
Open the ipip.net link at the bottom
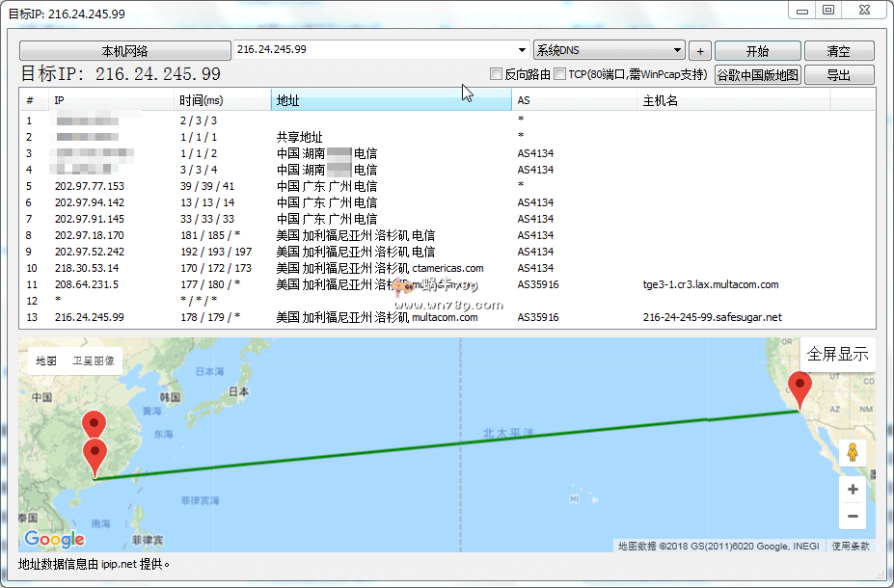(118, 565)
